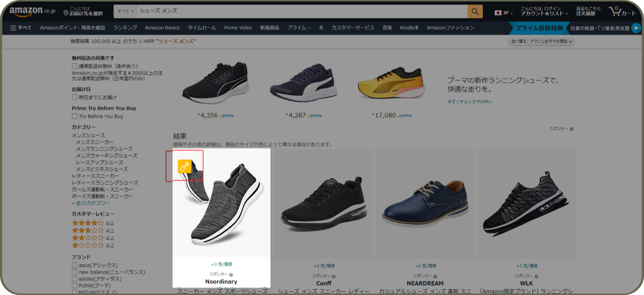The width and height of the screenshot is (644, 295).
Task: Open the すべて search category dropdown
Action: click(x=125, y=11)
